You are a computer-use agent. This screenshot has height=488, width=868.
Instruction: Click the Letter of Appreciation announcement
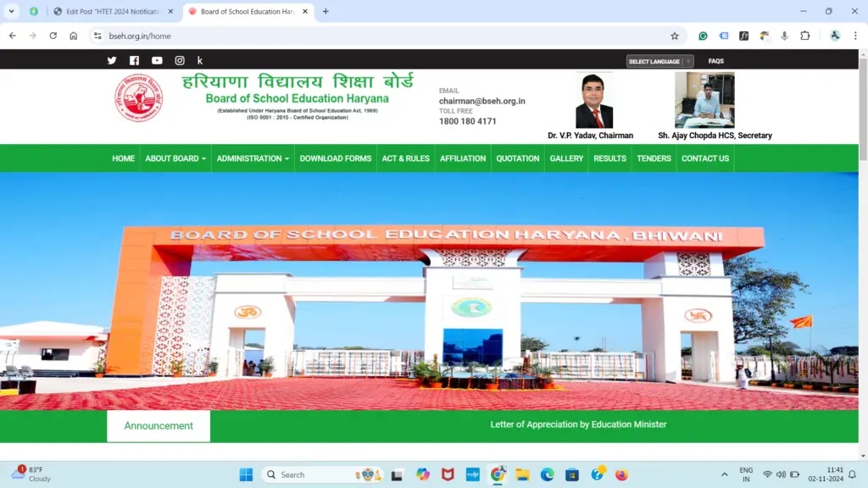click(578, 424)
